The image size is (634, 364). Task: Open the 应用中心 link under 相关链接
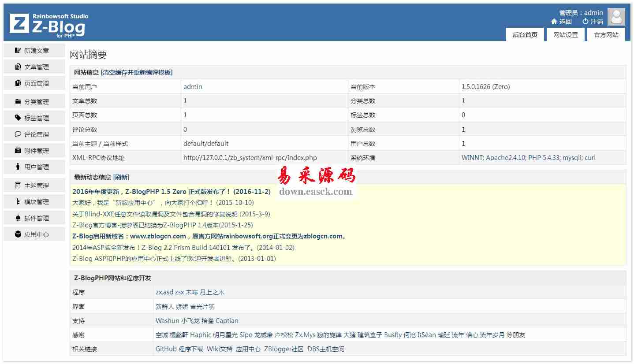[x=248, y=349]
